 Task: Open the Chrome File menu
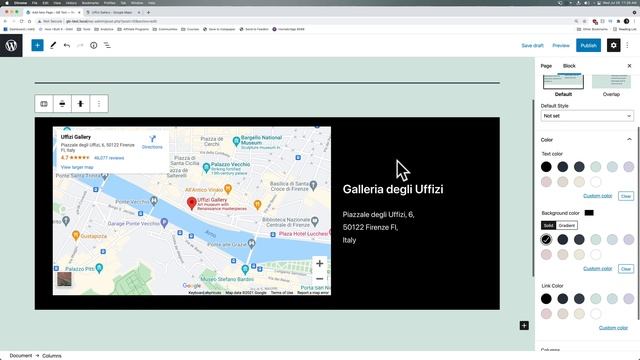tap(35, 3)
